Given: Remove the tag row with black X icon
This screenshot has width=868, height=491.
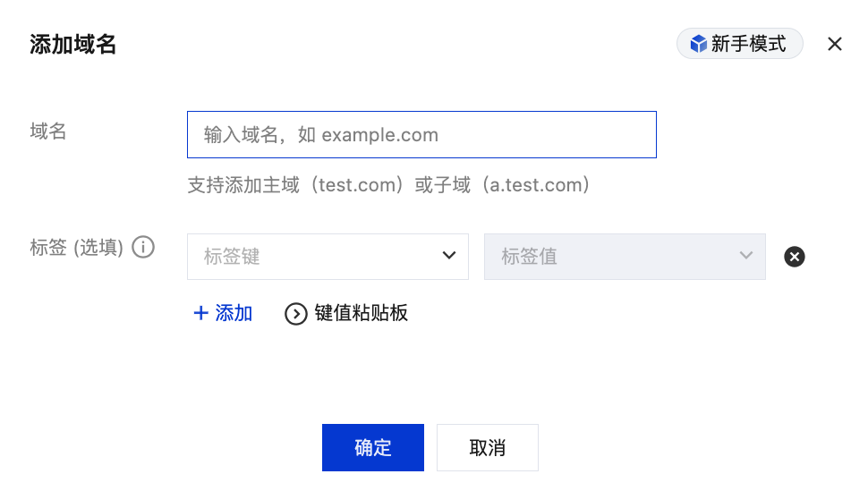Looking at the screenshot, I should (795, 257).
